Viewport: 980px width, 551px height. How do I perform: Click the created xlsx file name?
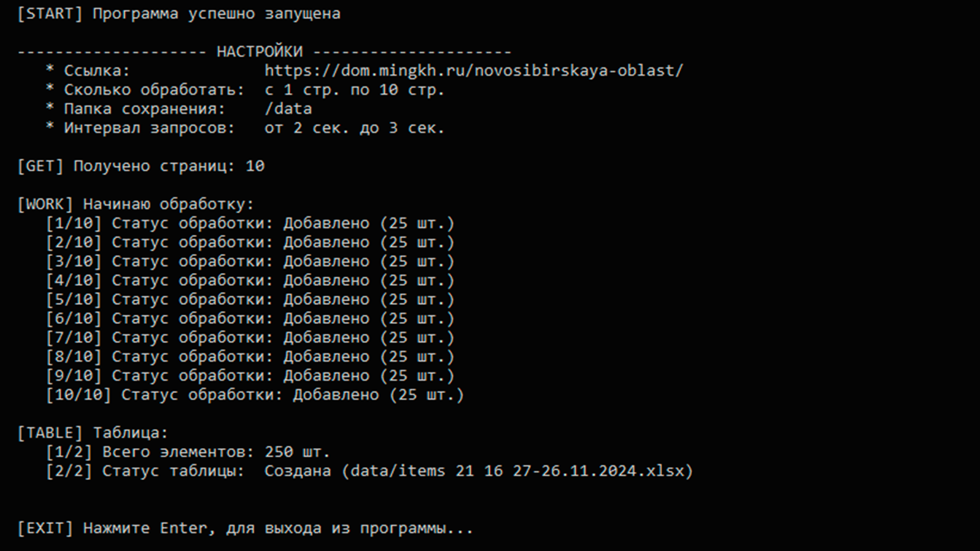click(x=517, y=471)
